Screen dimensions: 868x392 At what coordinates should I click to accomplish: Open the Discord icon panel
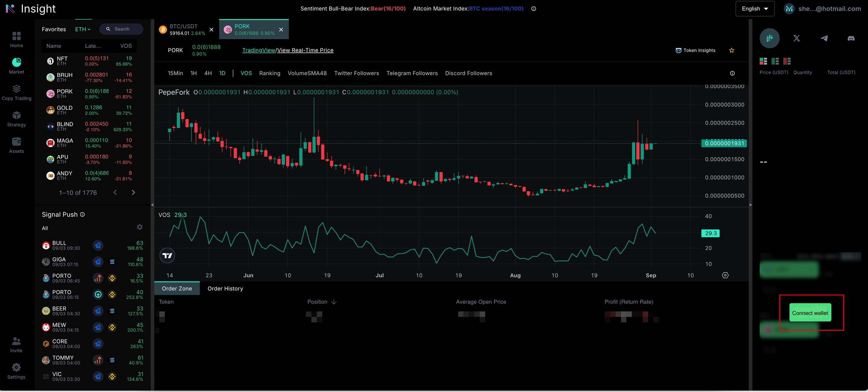click(x=851, y=38)
